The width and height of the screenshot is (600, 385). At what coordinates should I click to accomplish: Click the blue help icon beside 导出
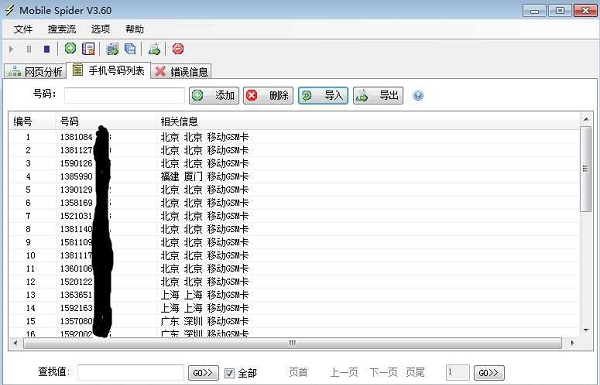[418, 95]
